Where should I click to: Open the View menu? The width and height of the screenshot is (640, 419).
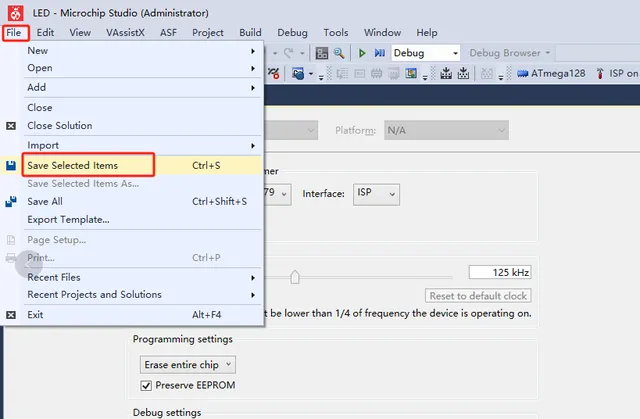80,33
